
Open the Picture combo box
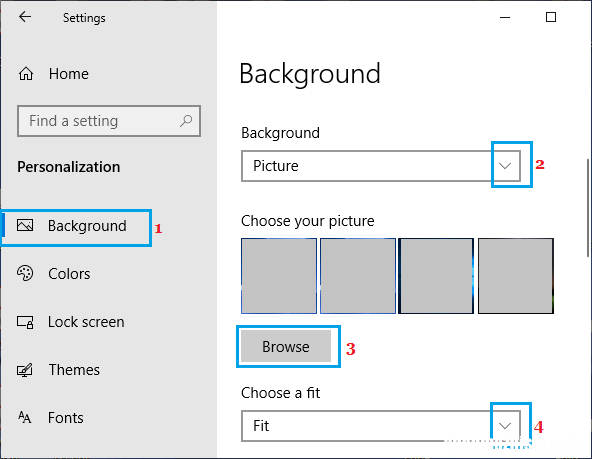[x=381, y=166]
